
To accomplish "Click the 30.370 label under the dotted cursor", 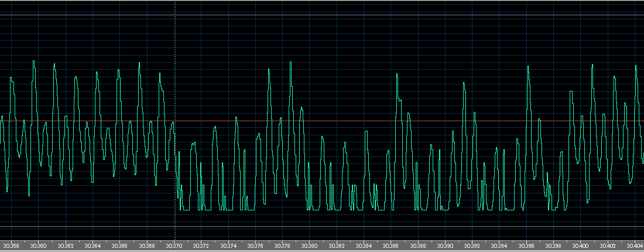I will click(174, 246).
